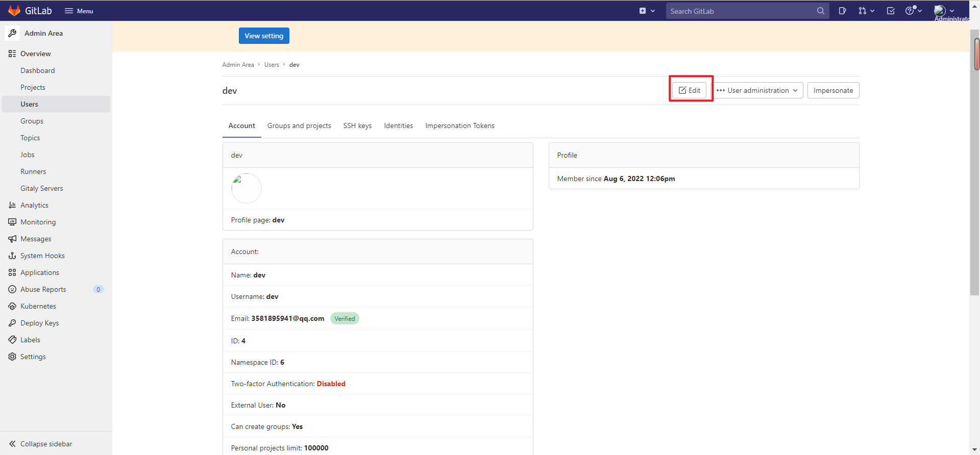Open Jobs in sidebar
This screenshot has width=980, height=455.
tap(28, 155)
